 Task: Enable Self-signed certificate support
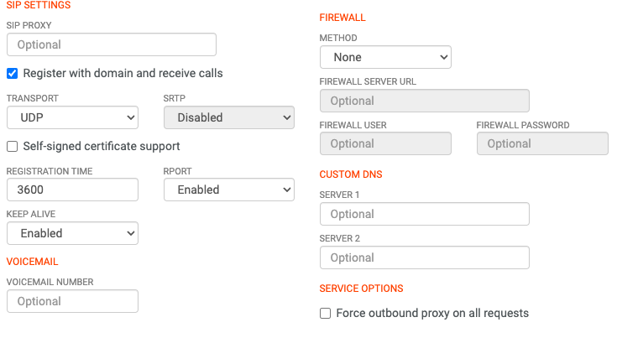[13, 147]
